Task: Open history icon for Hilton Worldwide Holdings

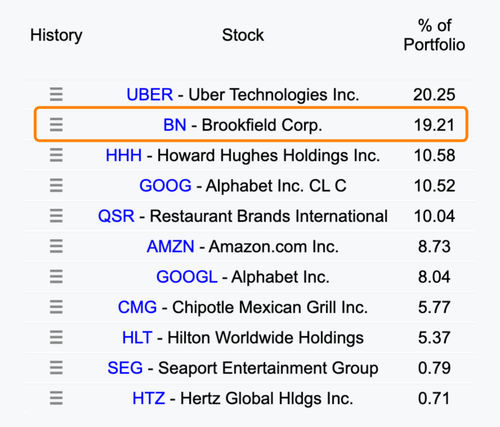Action: 56,337
